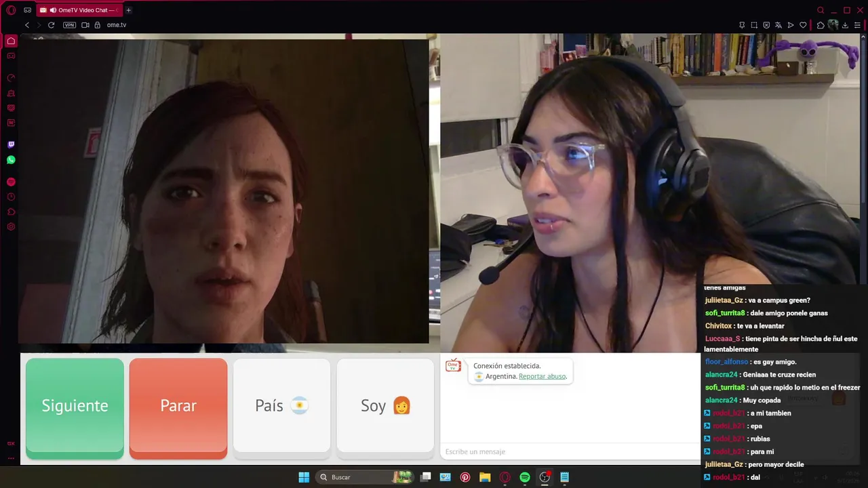
Task: Bookmark page with the heart icon
Action: pos(803,25)
